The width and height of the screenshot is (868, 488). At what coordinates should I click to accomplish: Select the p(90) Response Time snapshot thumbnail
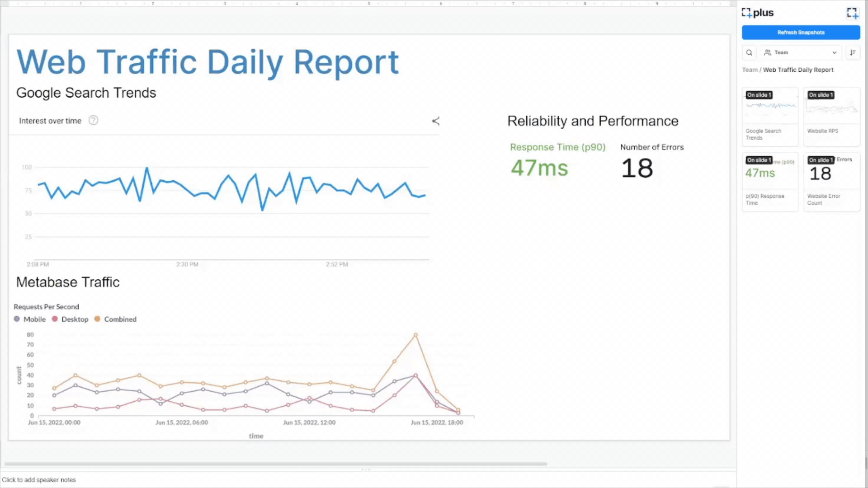(x=770, y=182)
